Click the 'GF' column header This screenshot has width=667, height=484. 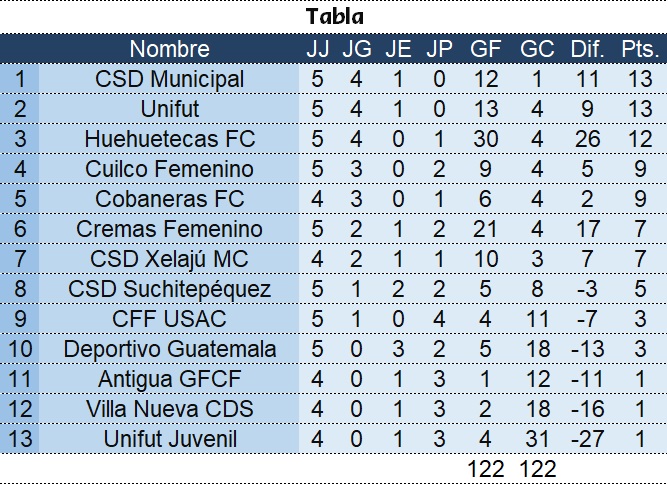(x=486, y=49)
